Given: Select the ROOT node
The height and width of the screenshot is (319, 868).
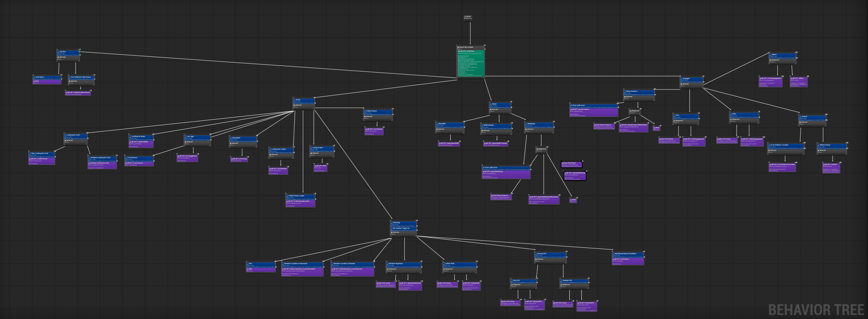Looking at the screenshot, I should pyautogui.click(x=468, y=17).
